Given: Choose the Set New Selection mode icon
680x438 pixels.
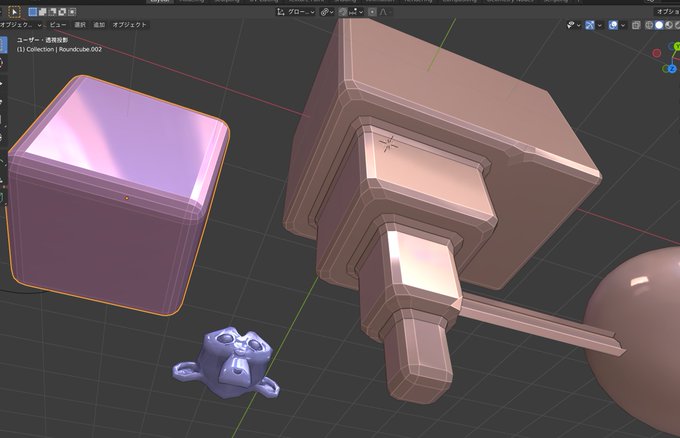Looking at the screenshot, I should 33,12.
